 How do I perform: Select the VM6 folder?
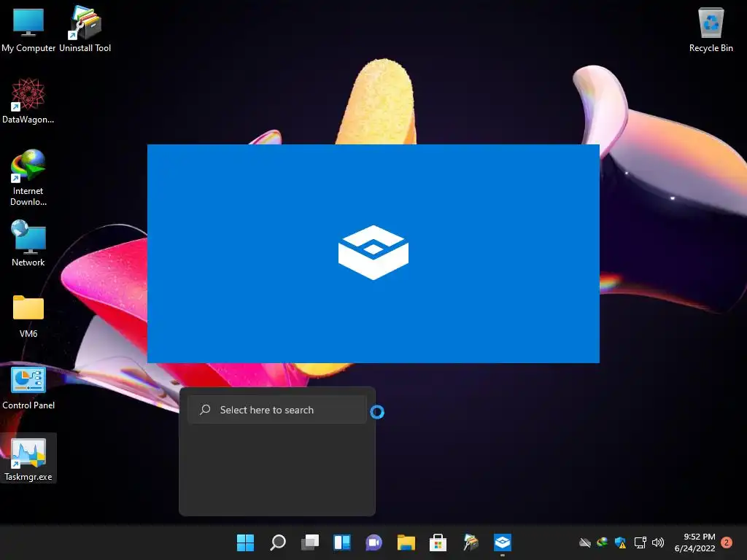28,316
